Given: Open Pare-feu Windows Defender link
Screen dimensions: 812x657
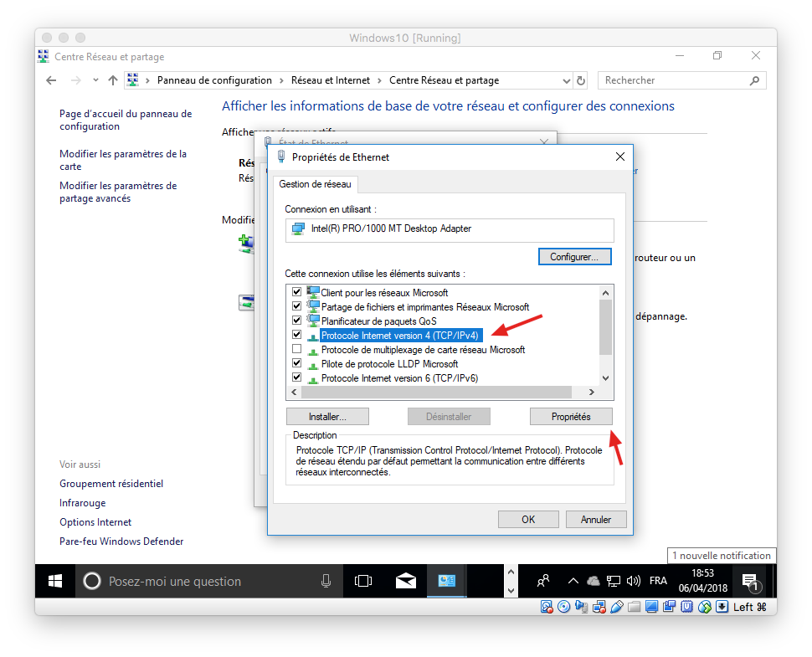Looking at the screenshot, I should [121, 541].
